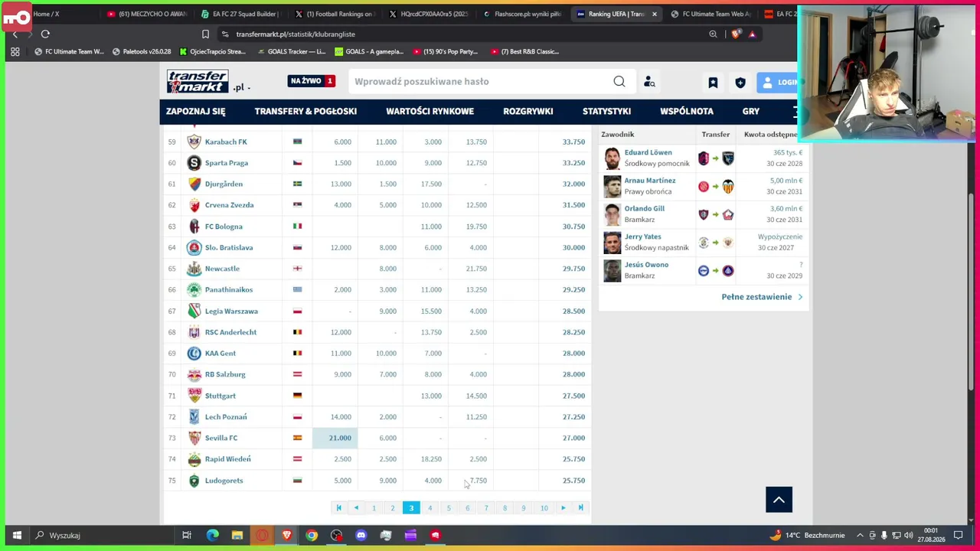Open File Explorer from the taskbar
Screen dimensions: 980x551
click(237, 535)
